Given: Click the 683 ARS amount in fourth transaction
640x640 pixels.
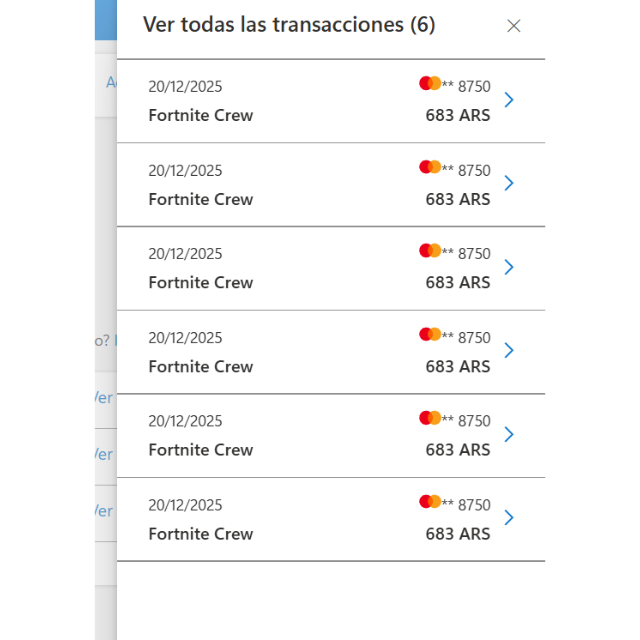Looking at the screenshot, I should (458, 366).
